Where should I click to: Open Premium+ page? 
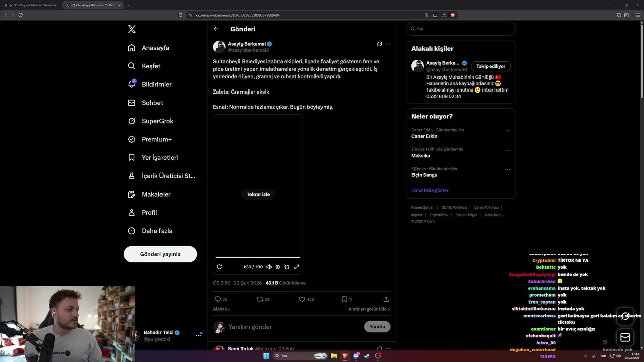coord(149,139)
